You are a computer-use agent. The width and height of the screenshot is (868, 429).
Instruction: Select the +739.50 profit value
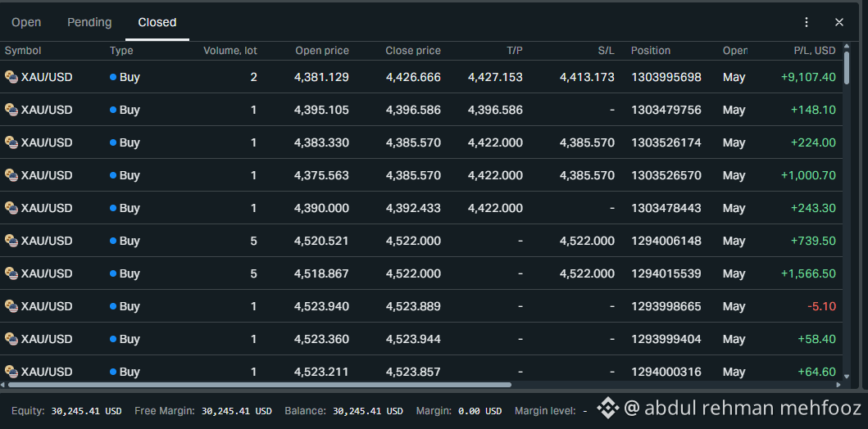[813, 241]
